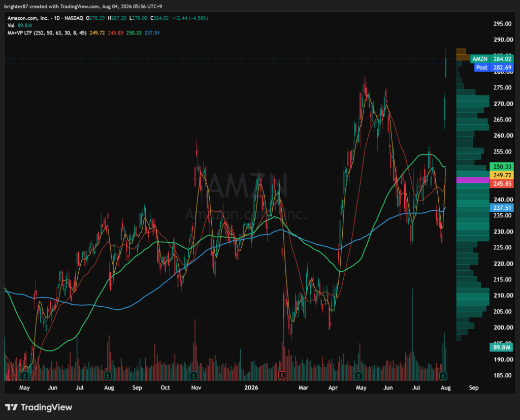Click the 2026 label on the time axis

click(x=251, y=387)
